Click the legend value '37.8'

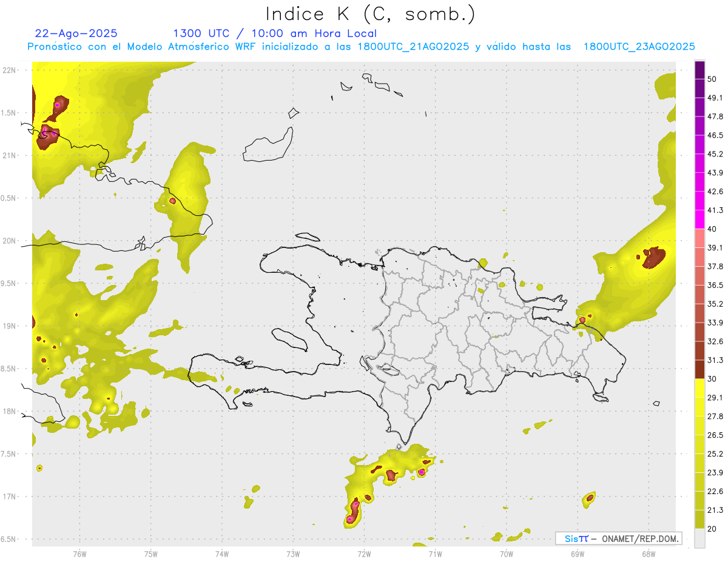[715, 266]
